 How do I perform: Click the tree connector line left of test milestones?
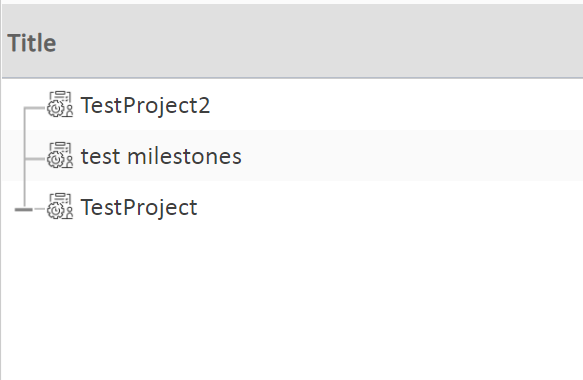[35, 159]
